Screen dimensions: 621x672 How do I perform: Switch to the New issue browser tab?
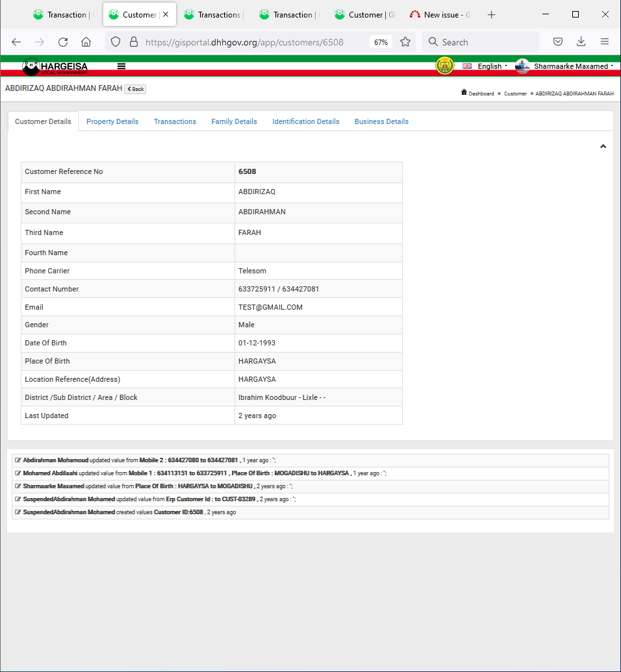440,14
